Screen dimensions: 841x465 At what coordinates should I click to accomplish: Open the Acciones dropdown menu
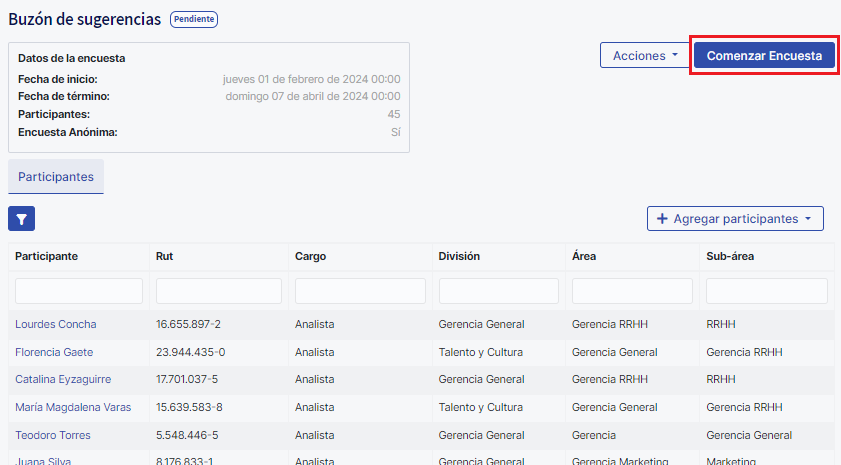tap(645, 56)
